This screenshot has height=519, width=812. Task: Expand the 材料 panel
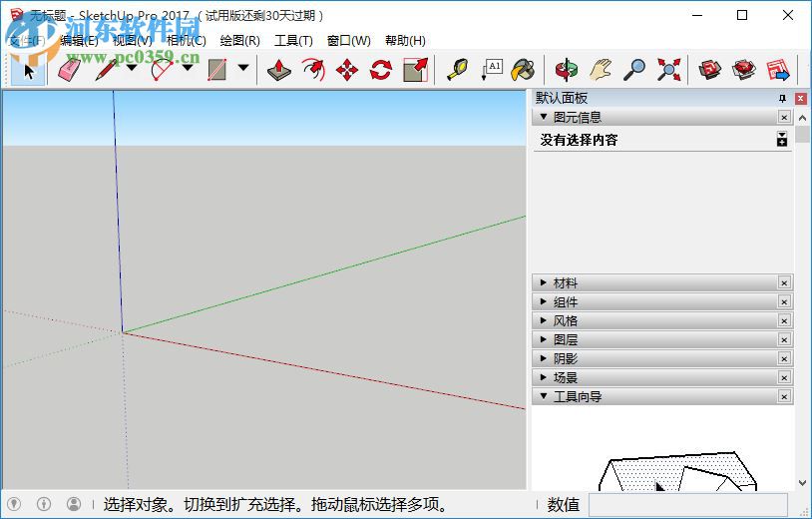pyautogui.click(x=544, y=282)
